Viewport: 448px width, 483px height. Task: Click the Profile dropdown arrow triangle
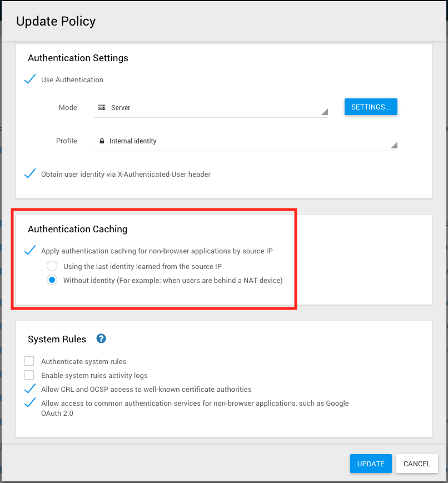pos(394,145)
